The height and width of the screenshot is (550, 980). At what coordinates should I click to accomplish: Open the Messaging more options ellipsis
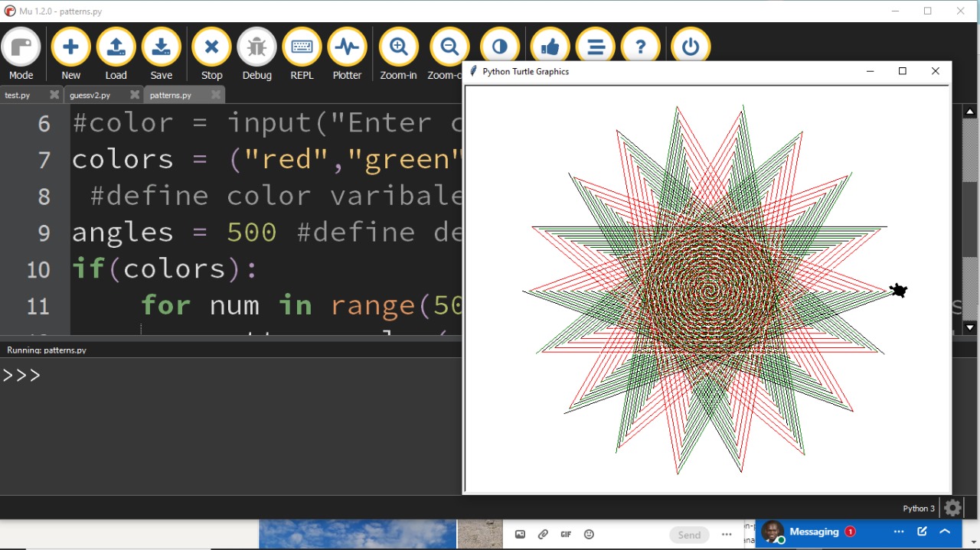899,532
